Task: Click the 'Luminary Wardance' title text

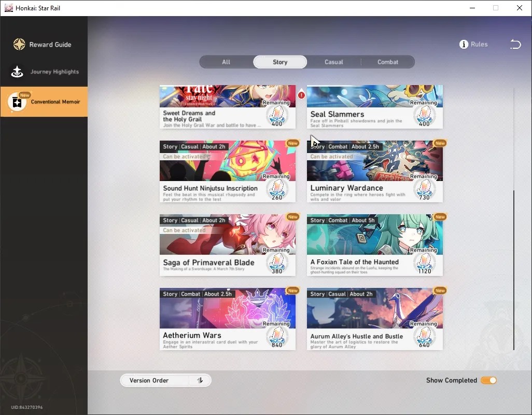Action: tap(347, 188)
